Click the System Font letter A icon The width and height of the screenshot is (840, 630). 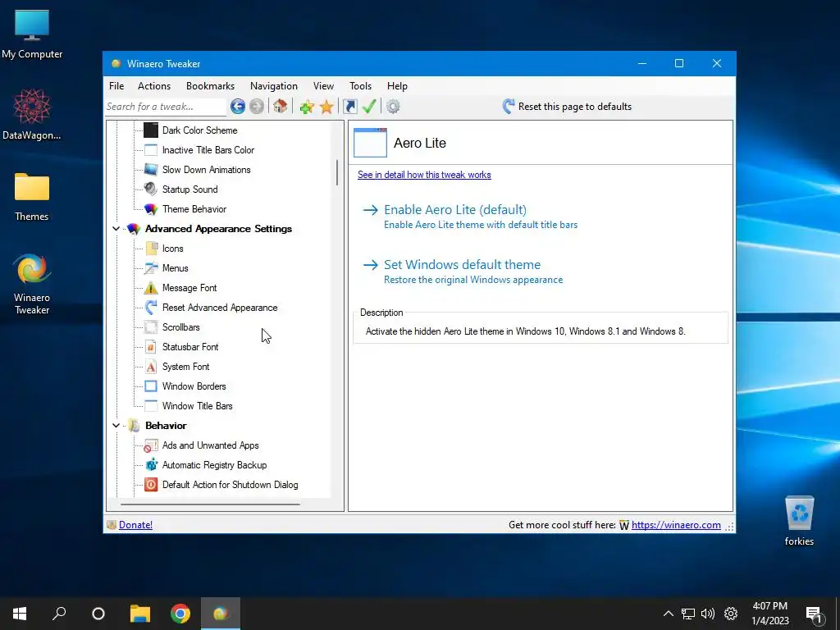pyautogui.click(x=151, y=367)
